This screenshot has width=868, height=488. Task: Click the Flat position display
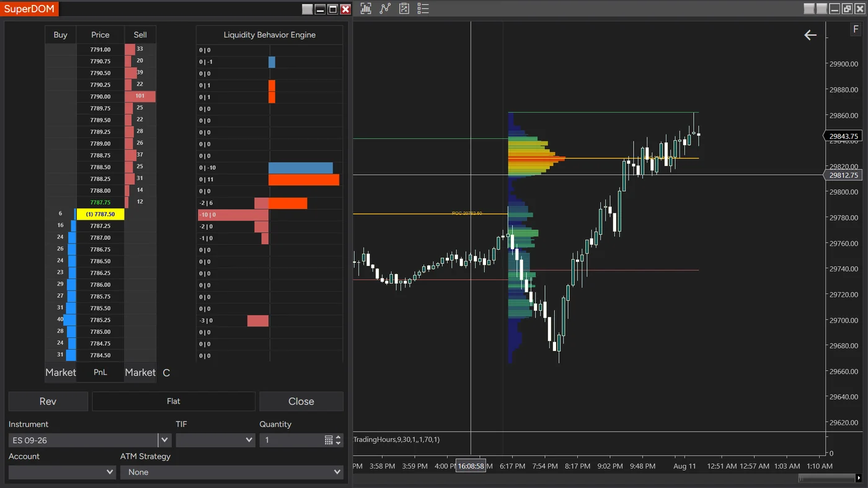(x=174, y=401)
